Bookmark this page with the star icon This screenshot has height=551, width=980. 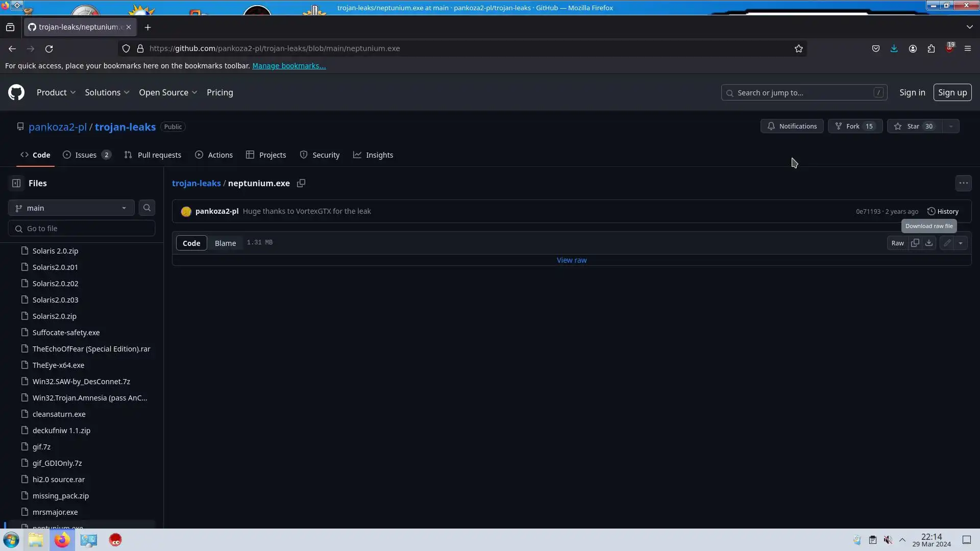[x=799, y=48]
